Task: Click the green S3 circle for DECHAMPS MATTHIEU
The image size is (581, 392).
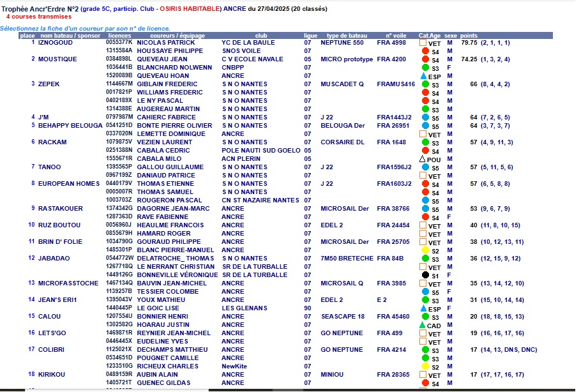Action: pyautogui.click(x=425, y=349)
